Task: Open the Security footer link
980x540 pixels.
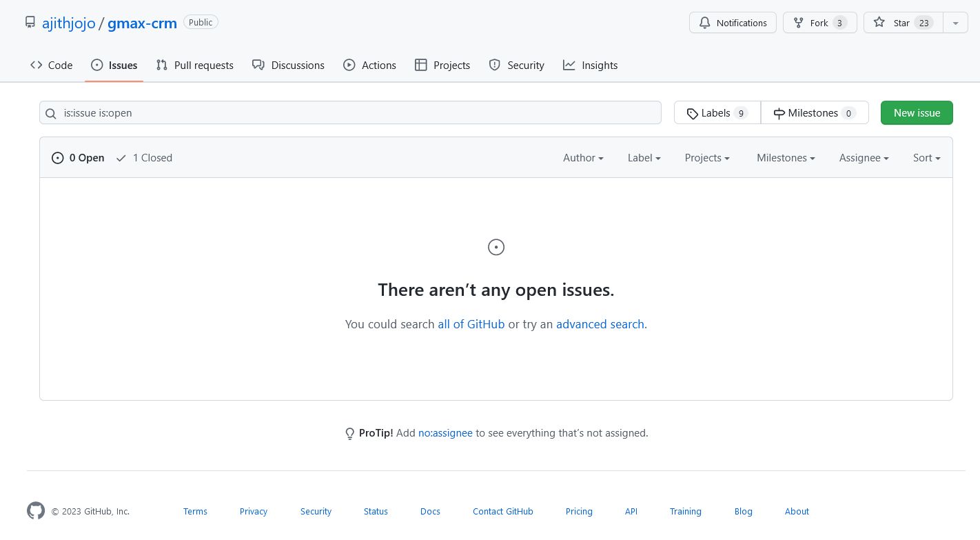Action: (316, 512)
